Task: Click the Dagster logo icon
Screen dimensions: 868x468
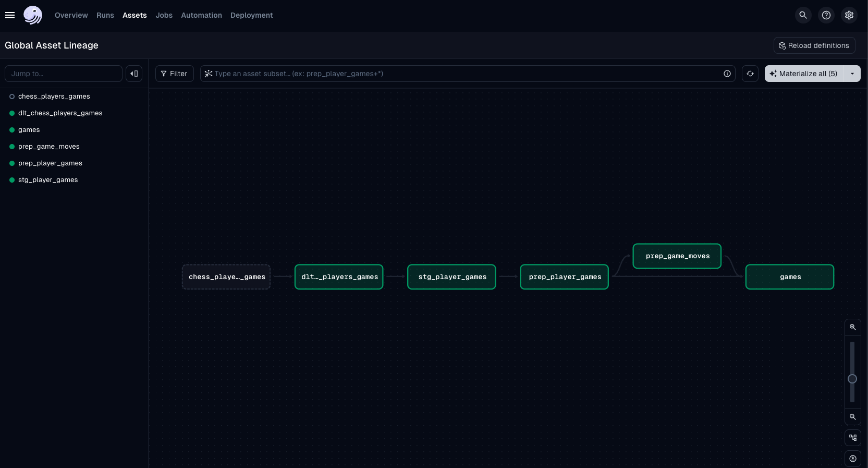Action: tap(33, 15)
